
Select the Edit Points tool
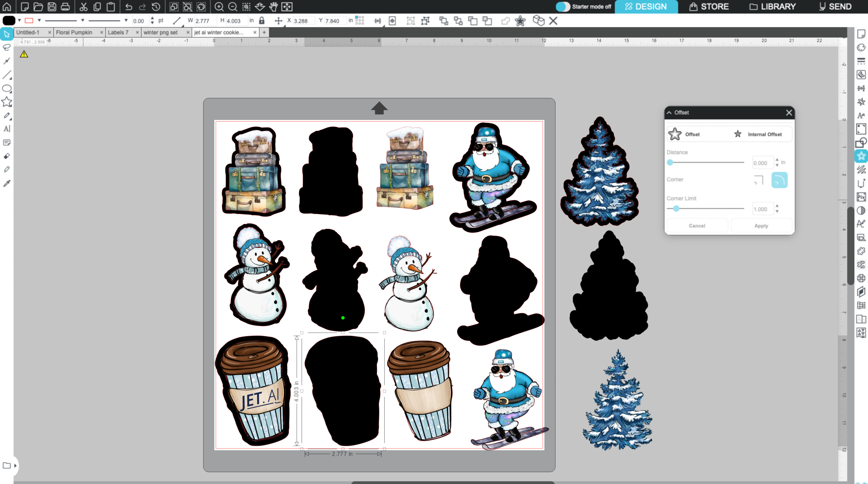(x=7, y=61)
